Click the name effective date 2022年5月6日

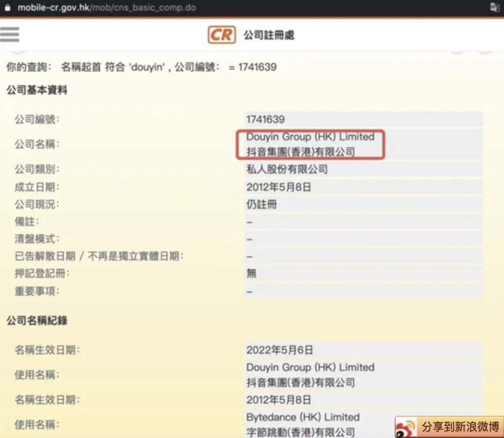click(279, 350)
